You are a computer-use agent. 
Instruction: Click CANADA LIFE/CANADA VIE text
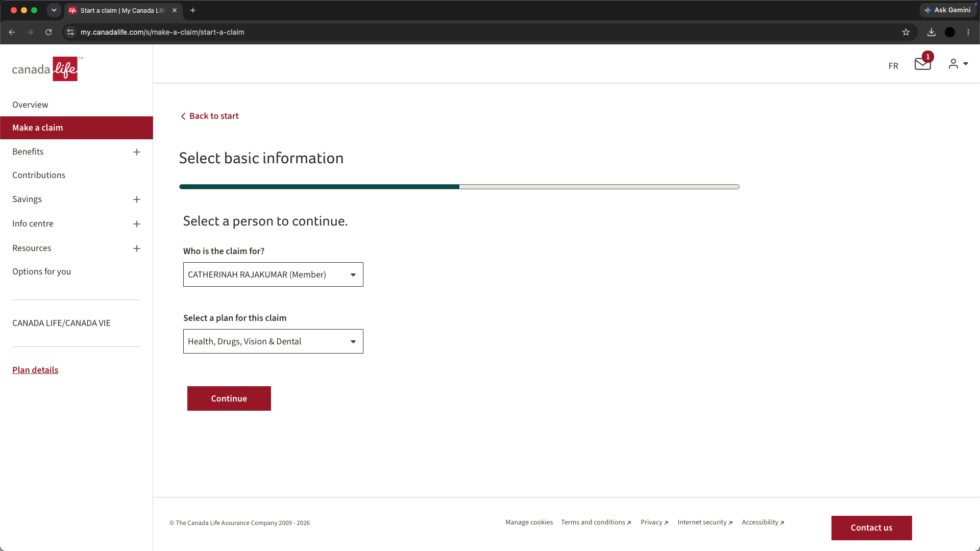click(x=61, y=323)
